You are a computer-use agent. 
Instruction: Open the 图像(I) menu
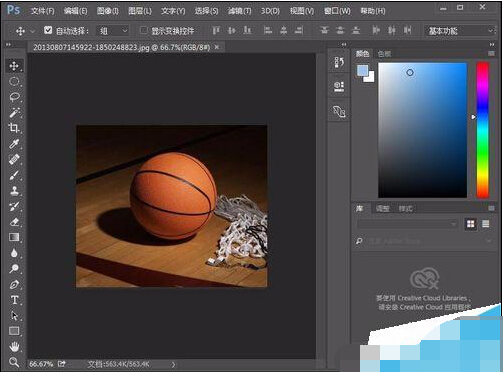pyautogui.click(x=108, y=11)
